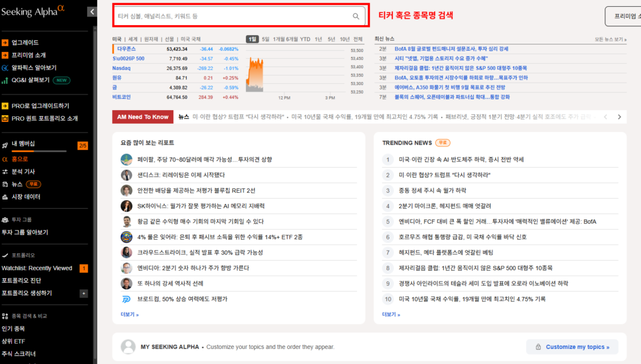Viewport: 641px width, 364px height.
Task: Open 주식 스크리너 in sidebar
Action: (18, 354)
